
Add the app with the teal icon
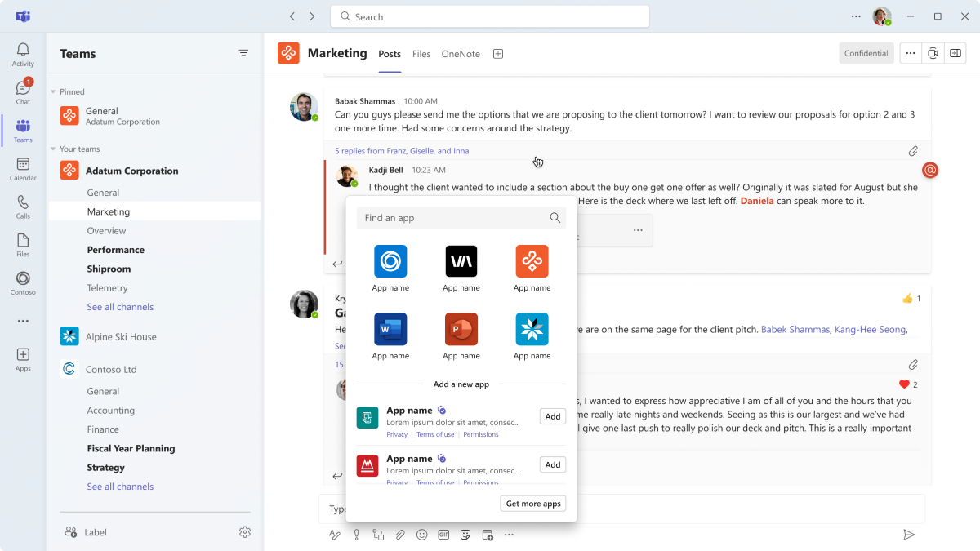[x=553, y=416]
